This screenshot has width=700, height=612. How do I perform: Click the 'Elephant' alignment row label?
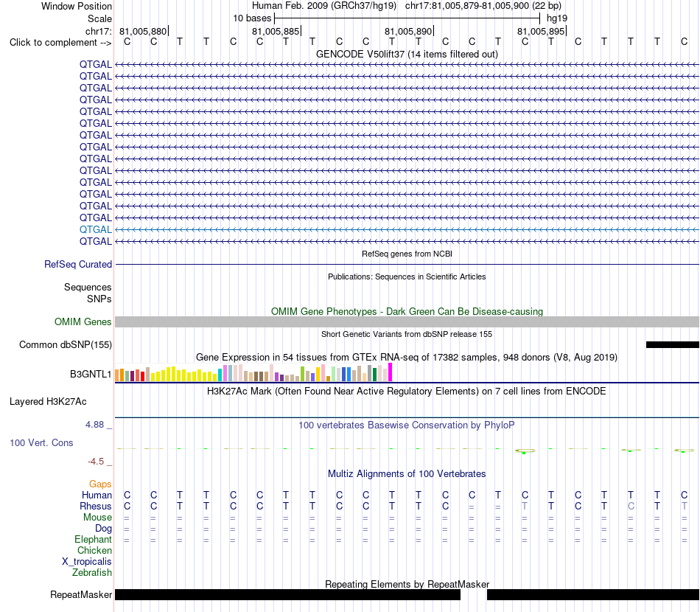point(94,539)
